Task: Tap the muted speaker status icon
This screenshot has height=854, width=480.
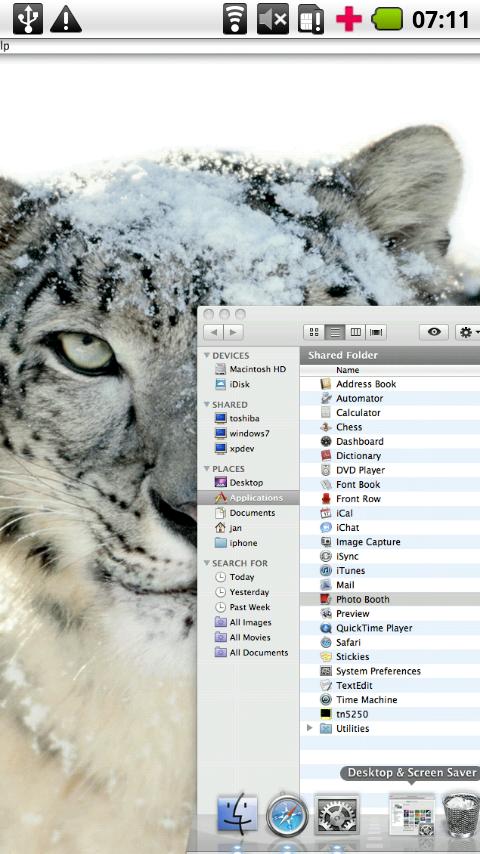Action: [272, 19]
